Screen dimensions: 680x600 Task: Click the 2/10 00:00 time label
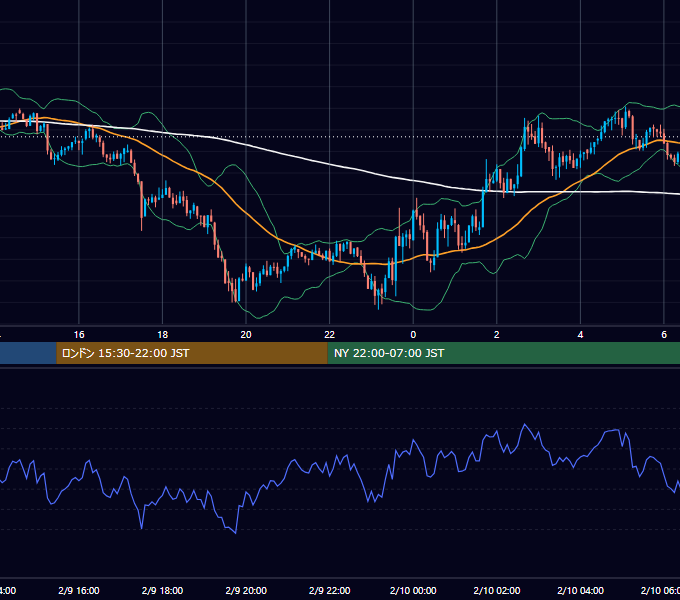point(413,590)
